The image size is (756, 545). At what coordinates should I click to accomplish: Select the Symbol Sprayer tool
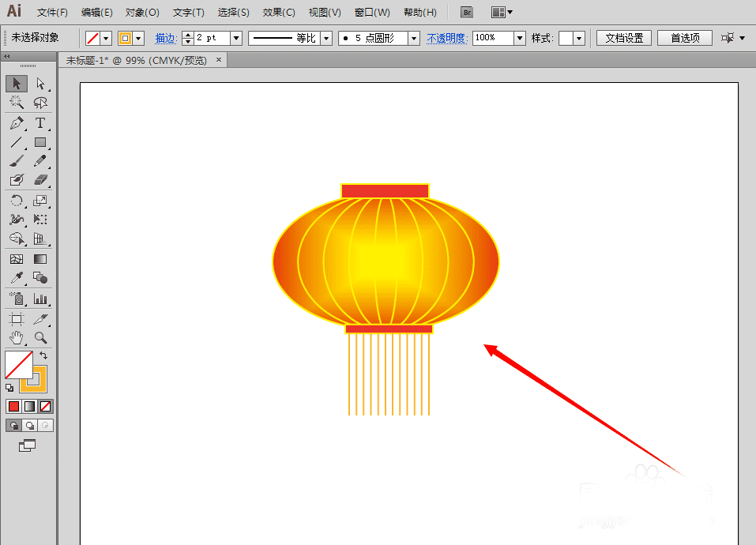click(17, 299)
